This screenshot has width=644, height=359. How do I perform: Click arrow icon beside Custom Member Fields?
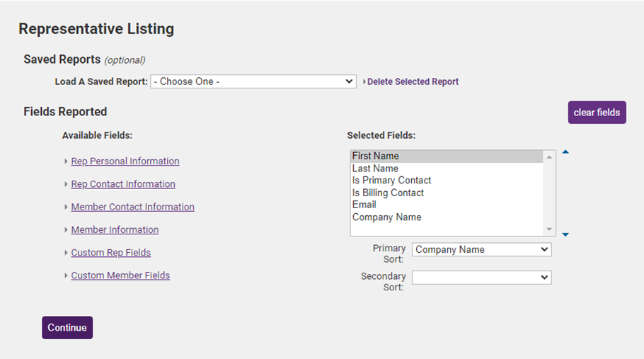[x=66, y=275]
